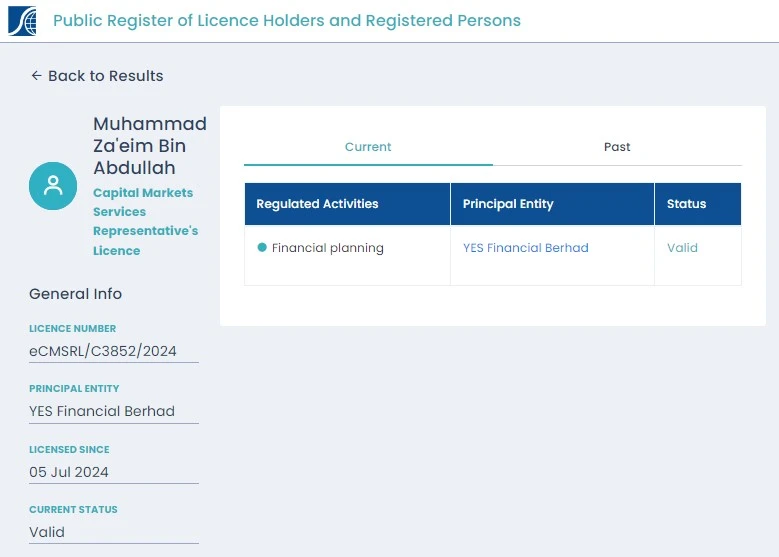Click the Valid current status field
The width and height of the screenshot is (779, 557).
pyautogui.click(x=114, y=532)
